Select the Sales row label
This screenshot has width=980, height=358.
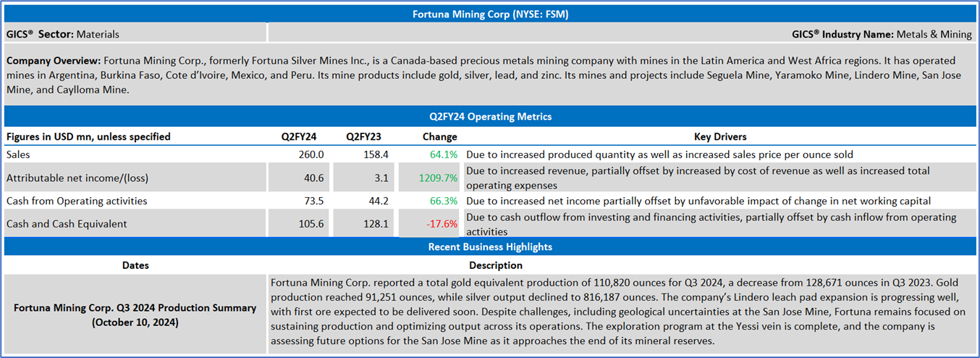coord(20,154)
